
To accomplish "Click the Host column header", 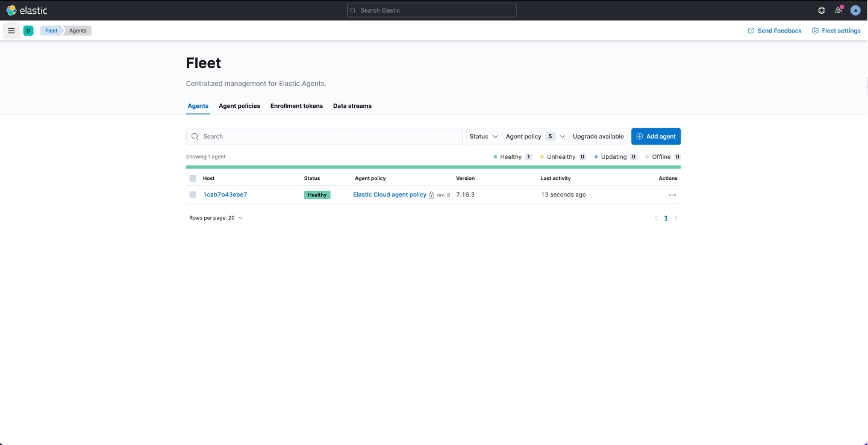I will 208,178.
